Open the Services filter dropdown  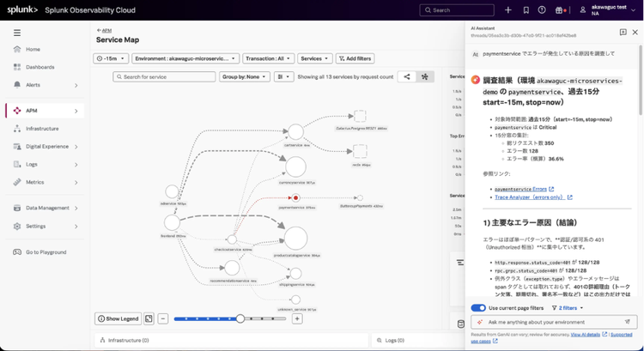point(314,58)
